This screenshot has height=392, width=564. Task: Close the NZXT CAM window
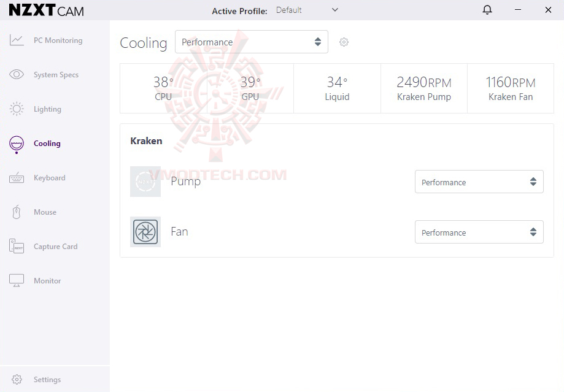(548, 10)
